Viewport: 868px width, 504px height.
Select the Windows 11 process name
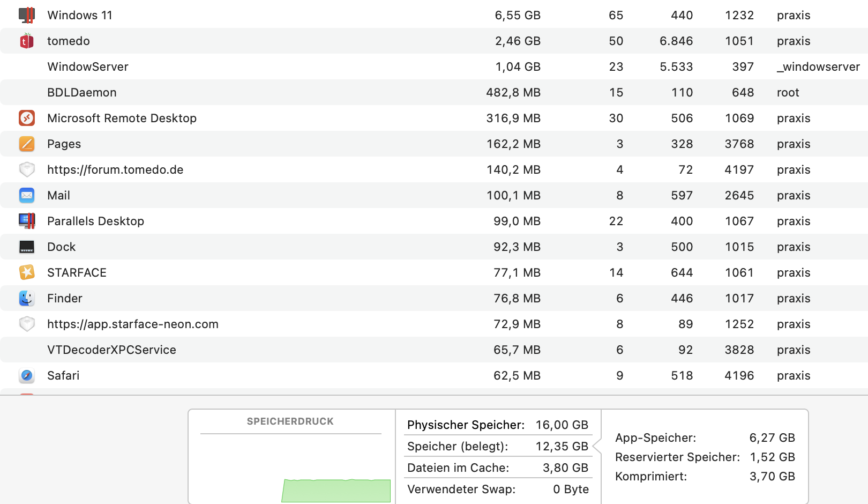80,15
